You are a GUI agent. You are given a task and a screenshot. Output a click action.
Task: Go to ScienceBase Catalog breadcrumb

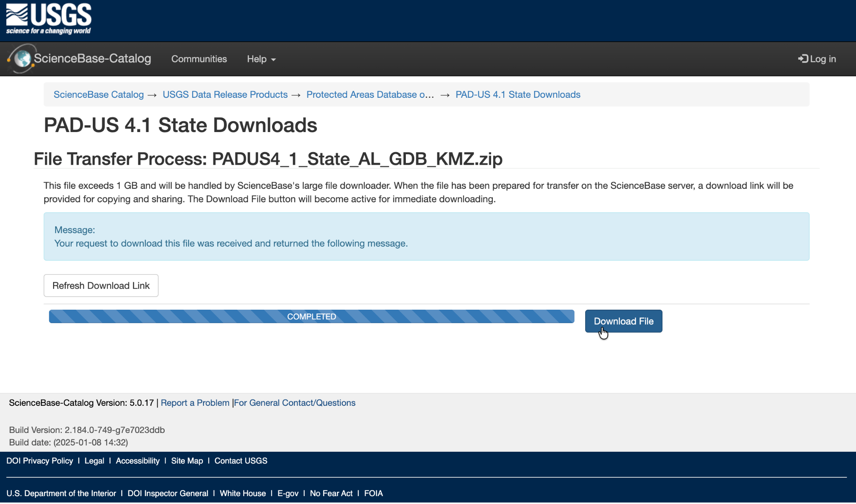click(99, 94)
